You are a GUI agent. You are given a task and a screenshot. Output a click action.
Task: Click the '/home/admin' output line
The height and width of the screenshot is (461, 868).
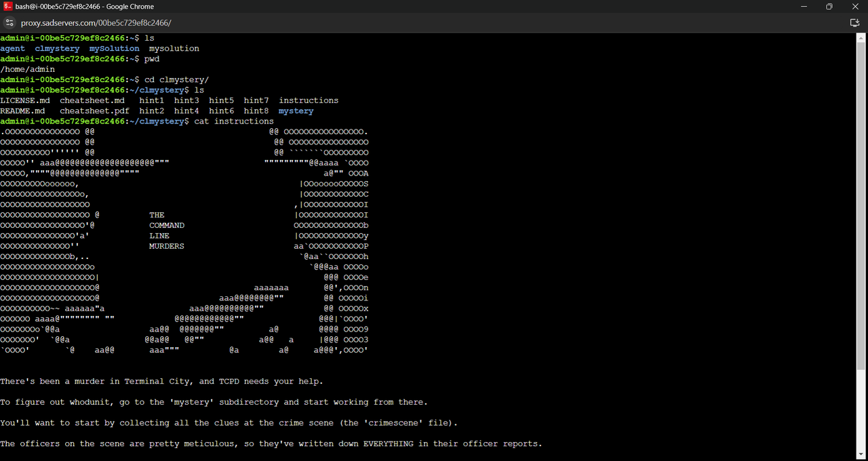point(28,69)
